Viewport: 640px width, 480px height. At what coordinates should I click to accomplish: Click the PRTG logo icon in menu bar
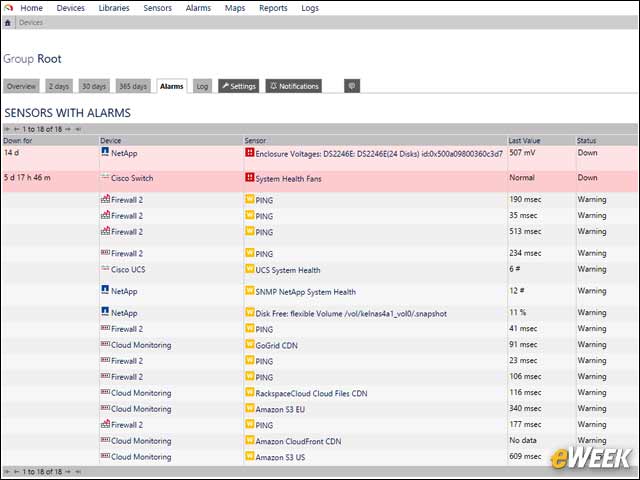tap(8, 7)
